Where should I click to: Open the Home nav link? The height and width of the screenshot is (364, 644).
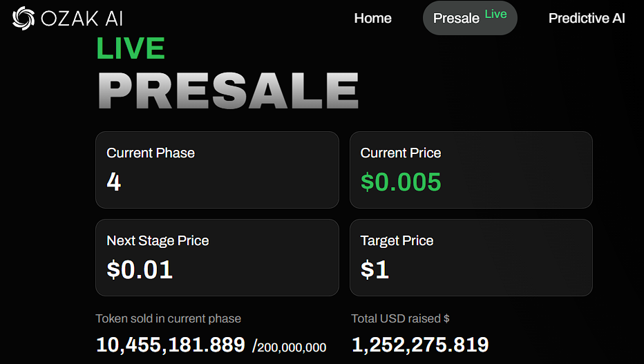tap(372, 18)
